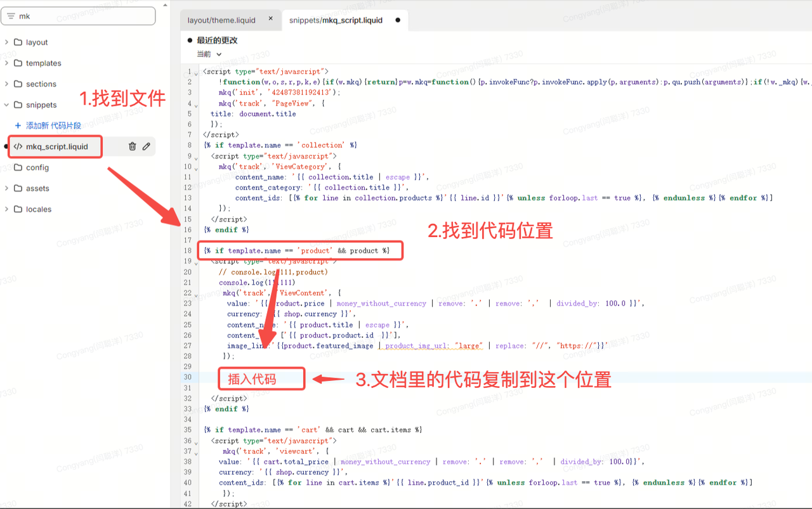
Task: Delete mkq_script.liquid with the trash icon
Action: pyautogui.click(x=132, y=146)
